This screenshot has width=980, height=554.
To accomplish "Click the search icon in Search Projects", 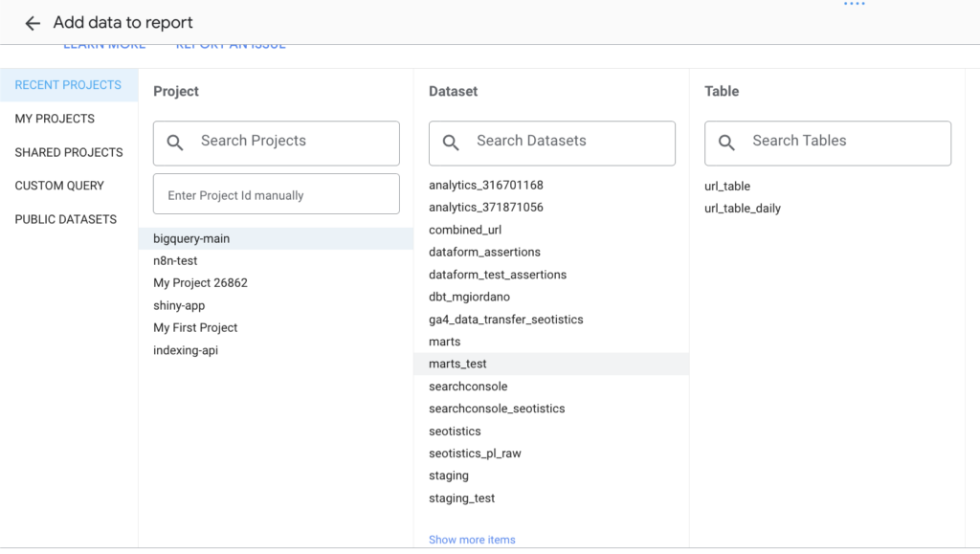I will tap(175, 143).
